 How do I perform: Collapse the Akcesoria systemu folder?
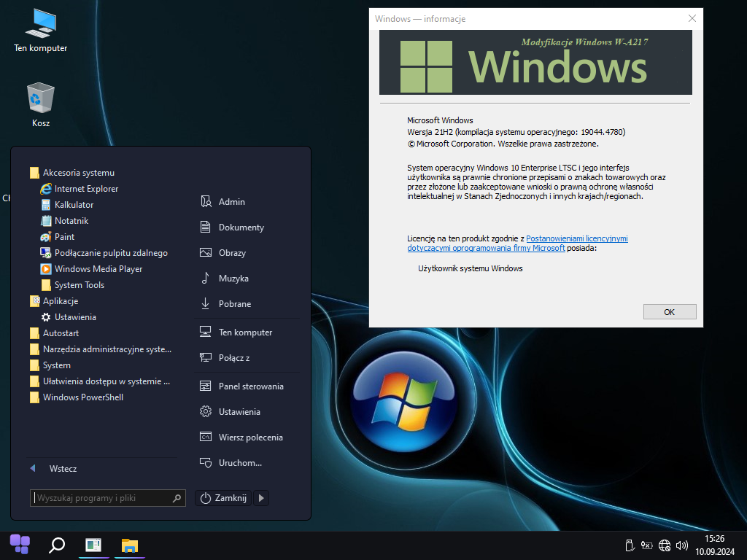pos(78,173)
